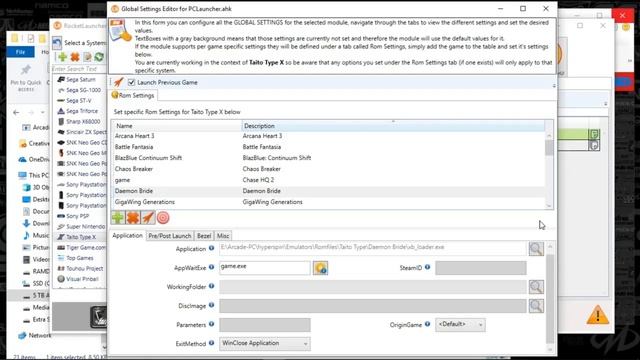
Task: Select BlazBlue Continuum Shift rom row
Action: 329,158
